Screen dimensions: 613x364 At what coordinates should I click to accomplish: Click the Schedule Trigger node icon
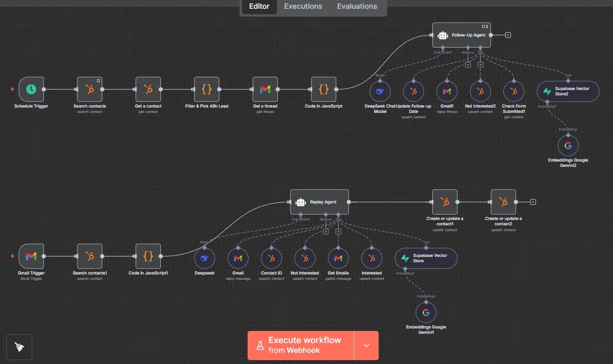(x=31, y=90)
